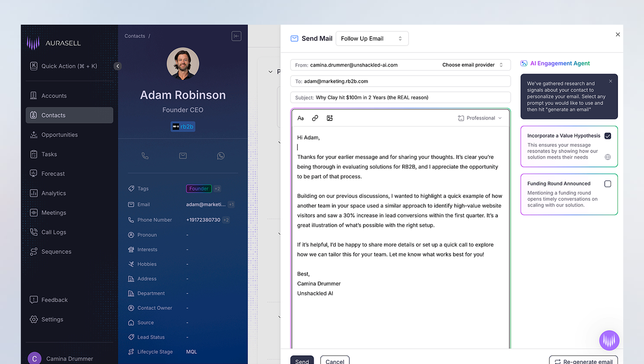Open the Follow Up Email template dropdown
The width and height of the screenshot is (644, 364).
372,39
